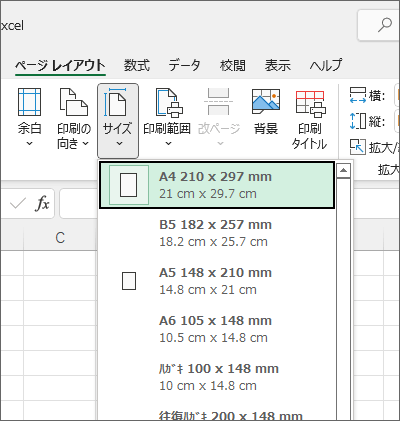Click the fx insert function button
This screenshot has height=421, width=400.
coord(42,203)
